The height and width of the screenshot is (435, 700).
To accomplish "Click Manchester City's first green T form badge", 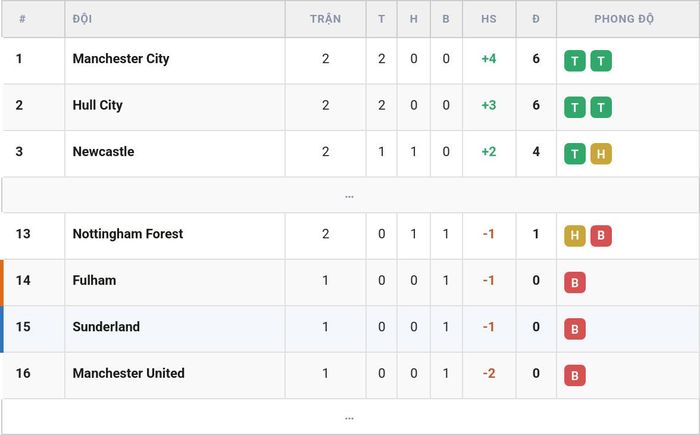I will click(575, 61).
